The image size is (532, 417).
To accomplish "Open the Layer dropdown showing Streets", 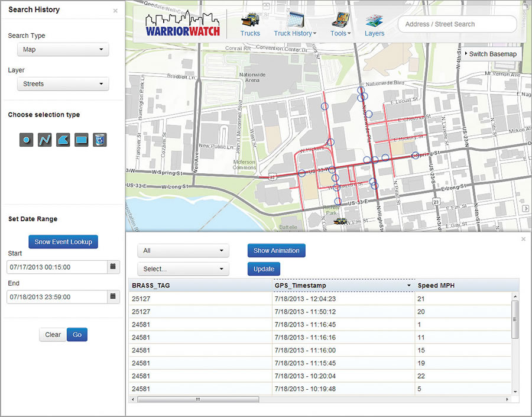I will (63, 83).
